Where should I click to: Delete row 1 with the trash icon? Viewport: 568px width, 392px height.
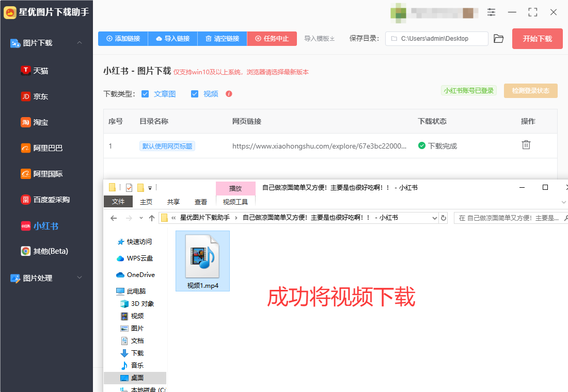[526, 145]
